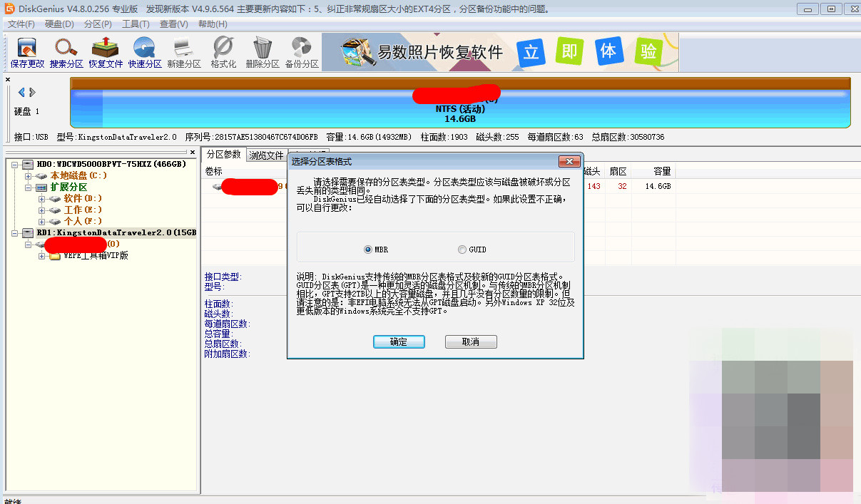The image size is (861, 504).
Task: Click the 保存更改 (Save Changes) toolbar icon
Action: (27, 53)
